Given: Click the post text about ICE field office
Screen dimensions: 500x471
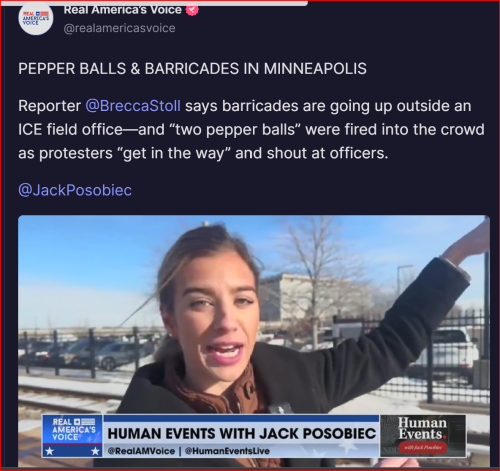Looking at the screenshot, I should click(251, 130).
